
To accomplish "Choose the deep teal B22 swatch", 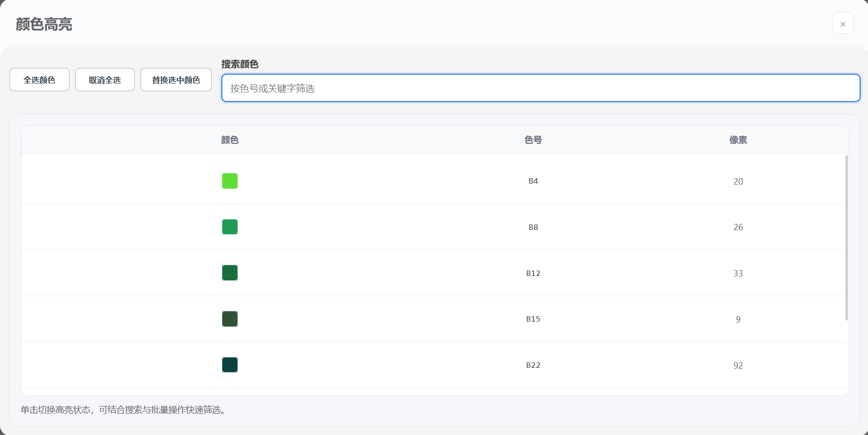I will pos(230,365).
